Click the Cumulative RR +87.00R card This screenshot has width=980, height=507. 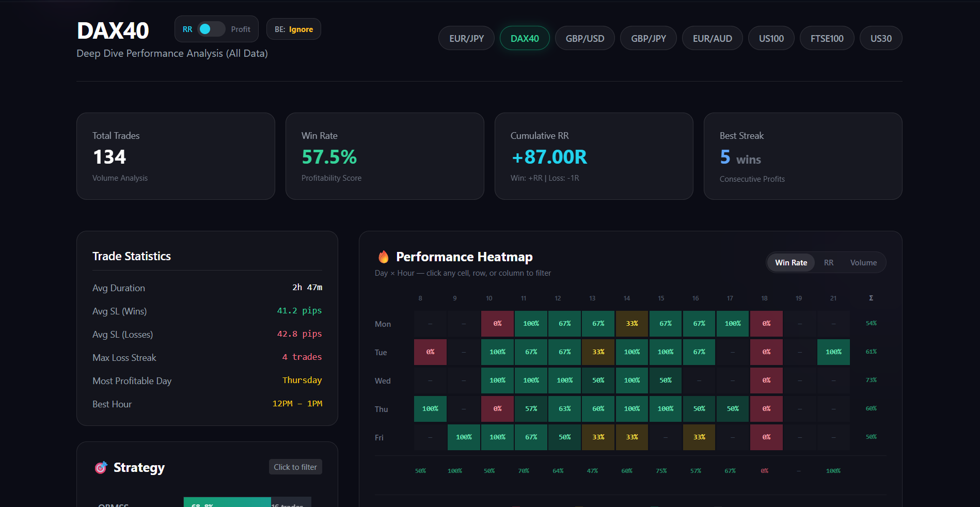coord(594,156)
